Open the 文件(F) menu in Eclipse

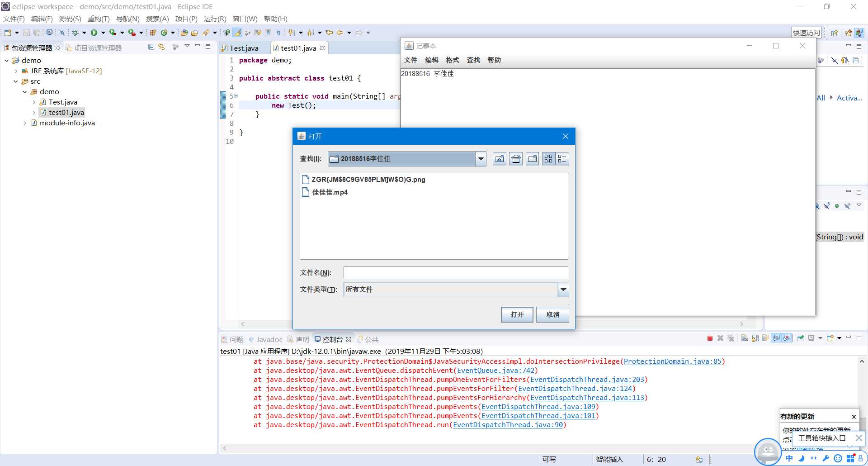point(14,19)
